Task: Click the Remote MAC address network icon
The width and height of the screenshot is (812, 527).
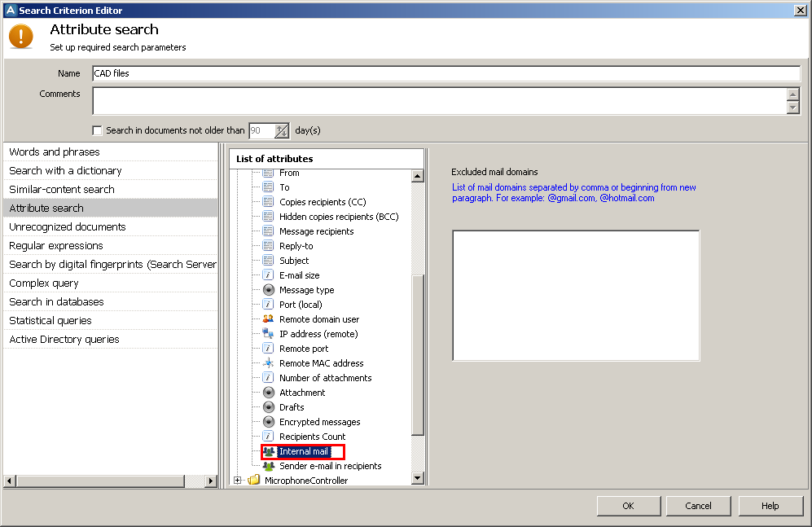Action: pyautogui.click(x=268, y=363)
